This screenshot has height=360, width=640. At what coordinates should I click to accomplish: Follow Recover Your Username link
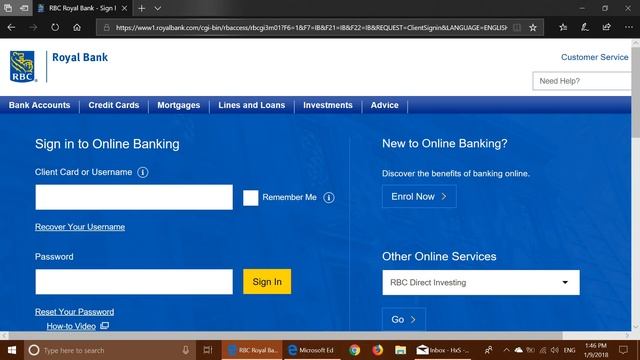(x=80, y=227)
